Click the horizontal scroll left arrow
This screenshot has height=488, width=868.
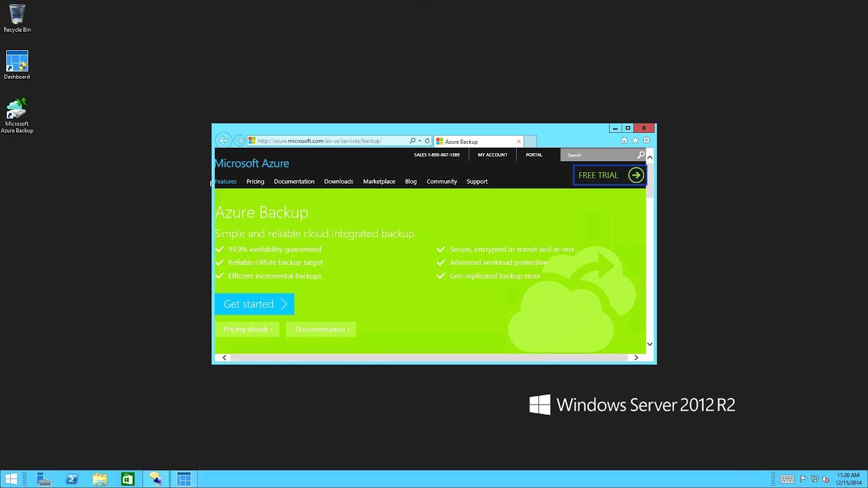tap(224, 358)
